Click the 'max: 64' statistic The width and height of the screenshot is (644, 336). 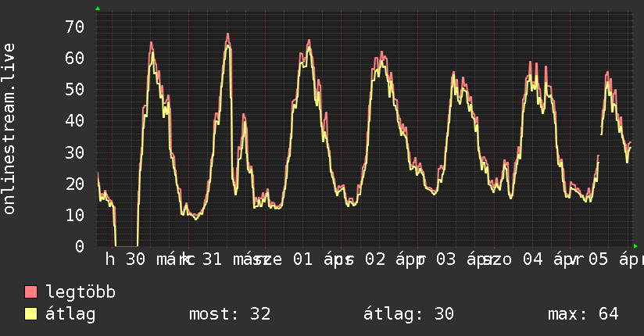(x=583, y=314)
